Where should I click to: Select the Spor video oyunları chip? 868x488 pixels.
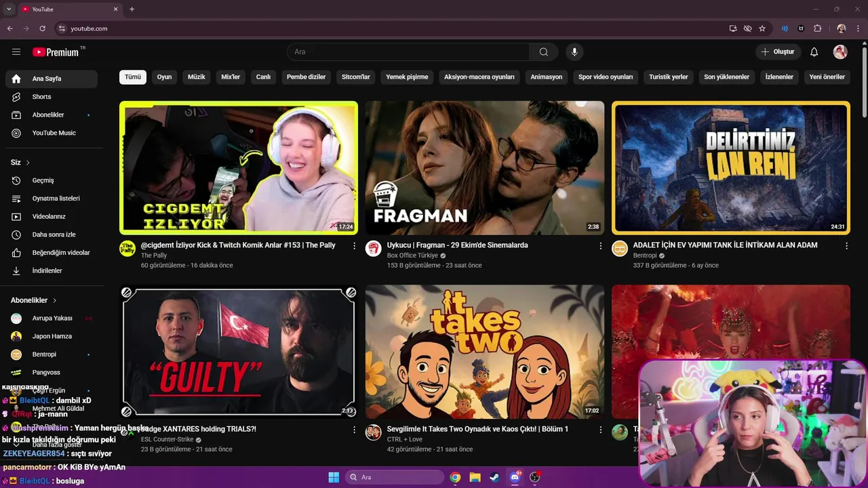pyautogui.click(x=606, y=77)
